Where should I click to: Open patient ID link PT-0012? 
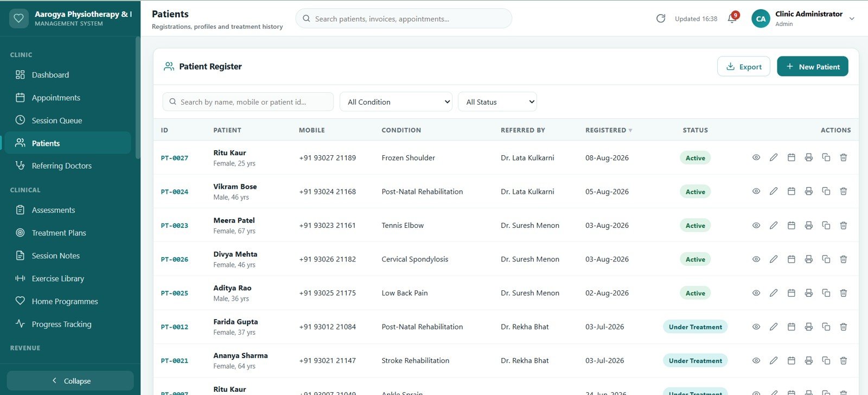[175, 327]
